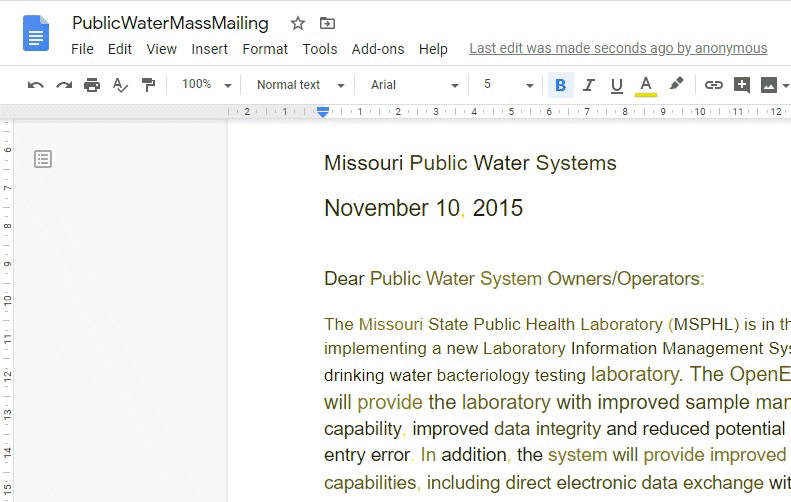The height and width of the screenshot is (502, 791).
Task: Open the last edit history link
Action: [x=618, y=48]
